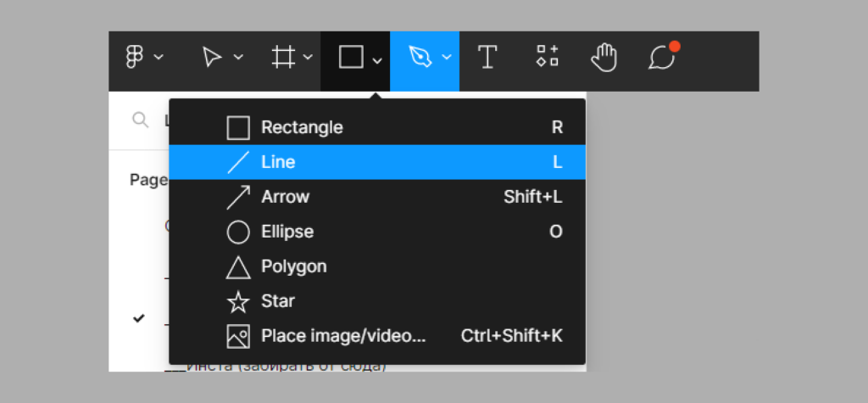Choose Line from the shape menu
Image resolution: width=868 pixels, height=403 pixels.
click(377, 162)
